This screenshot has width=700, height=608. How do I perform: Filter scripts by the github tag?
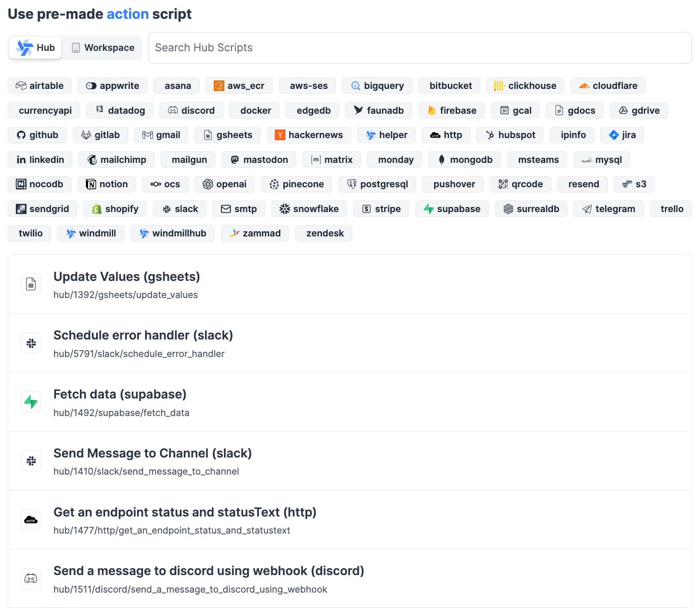(x=37, y=135)
